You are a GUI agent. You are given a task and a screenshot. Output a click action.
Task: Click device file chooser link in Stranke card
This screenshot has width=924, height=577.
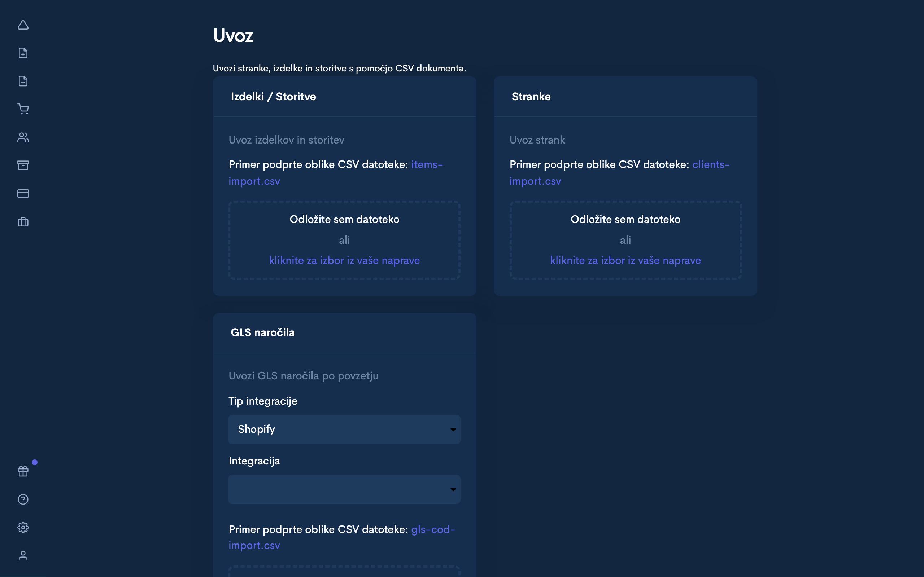click(625, 260)
